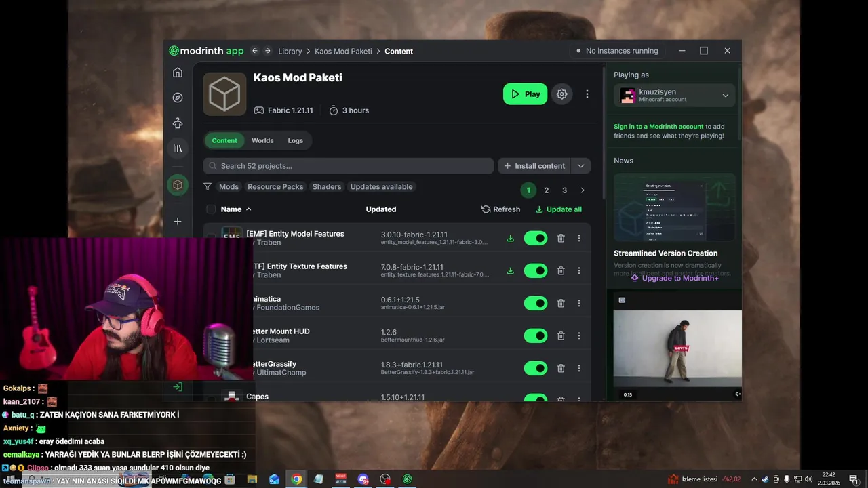
Task: Delete the Animatica mod
Action: click(x=561, y=303)
